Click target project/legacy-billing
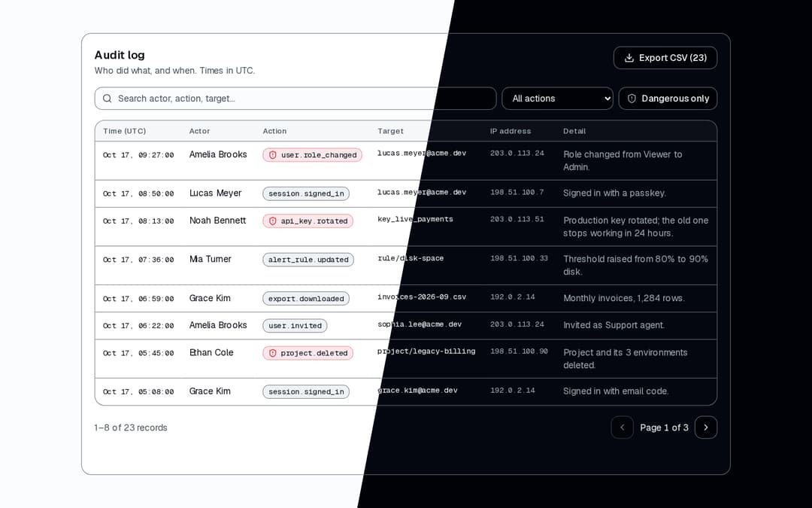 [426, 351]
